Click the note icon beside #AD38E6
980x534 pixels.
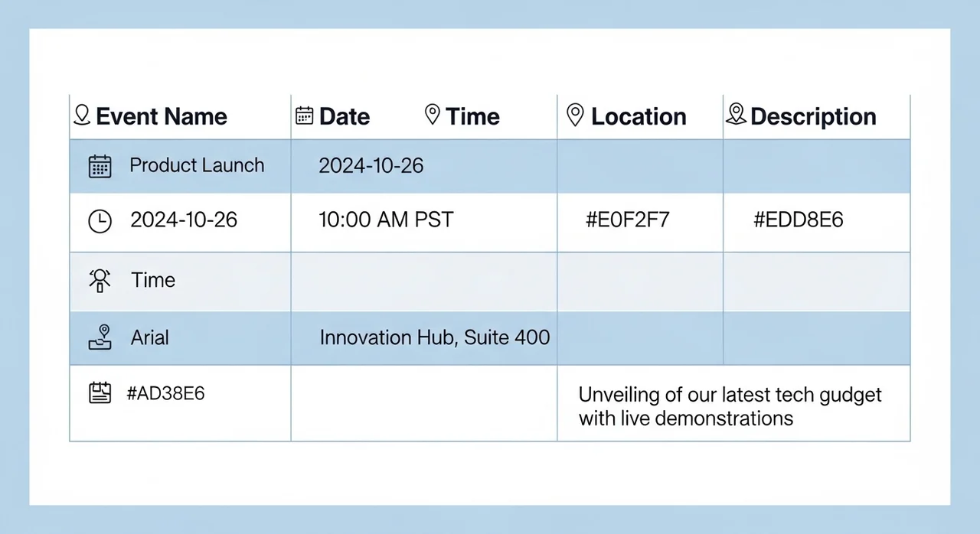[x=100, y=393]
